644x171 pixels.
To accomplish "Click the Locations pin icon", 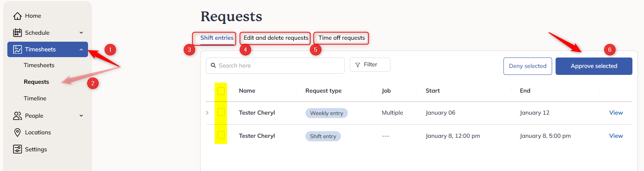I will point(17,132).
